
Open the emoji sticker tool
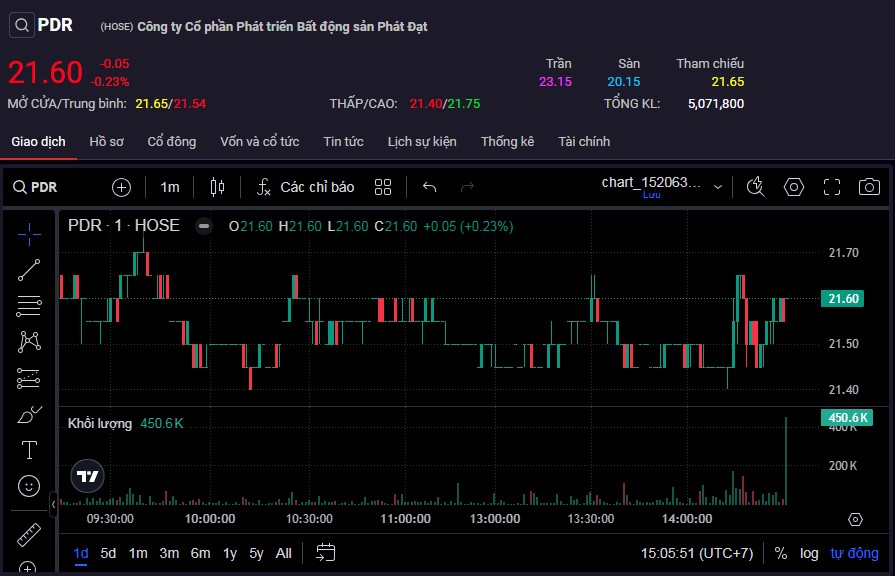tap(29, 486)
